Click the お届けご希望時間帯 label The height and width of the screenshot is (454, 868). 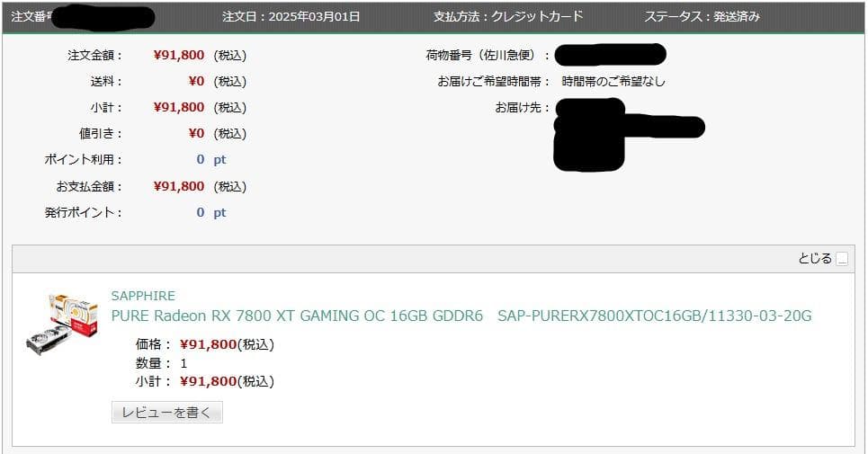[494, 81]
